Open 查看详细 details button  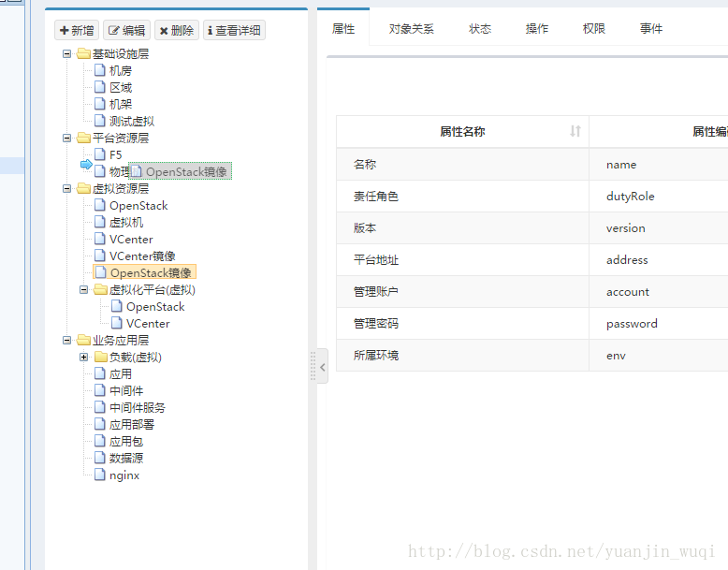pyautogui.click(x=235, y=30)
